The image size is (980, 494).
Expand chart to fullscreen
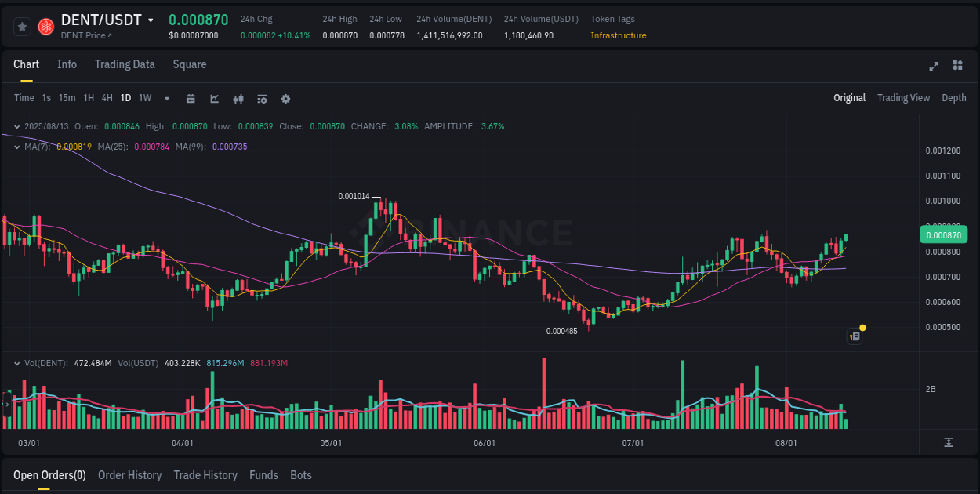point(934,67)
